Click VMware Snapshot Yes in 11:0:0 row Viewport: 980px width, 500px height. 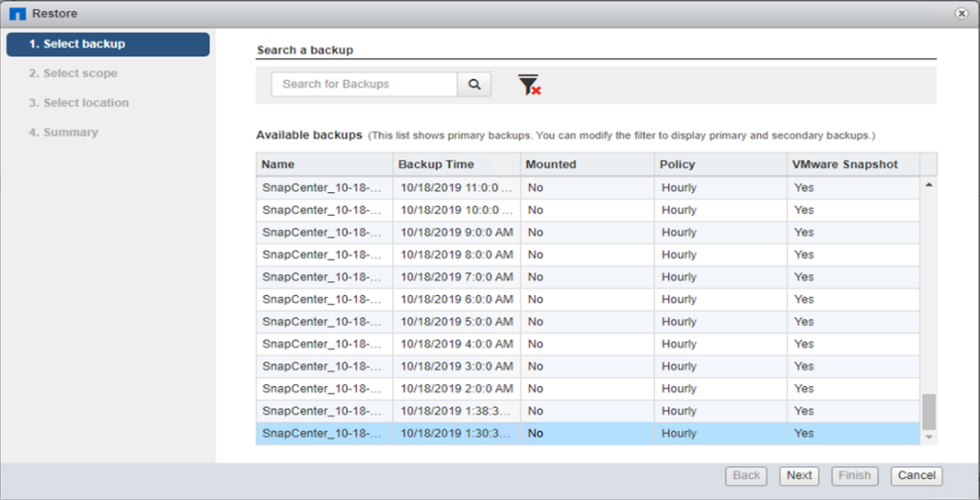804,188
